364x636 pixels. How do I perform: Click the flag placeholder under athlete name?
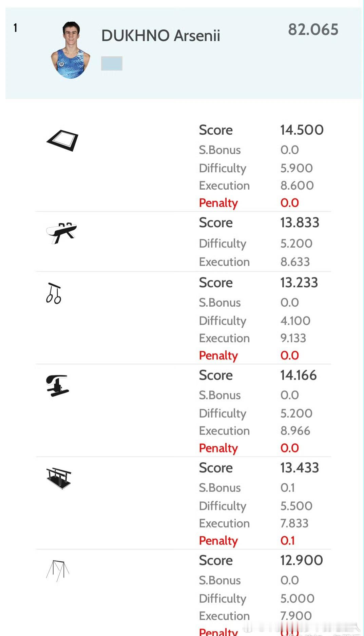click(x=112, y=63)
